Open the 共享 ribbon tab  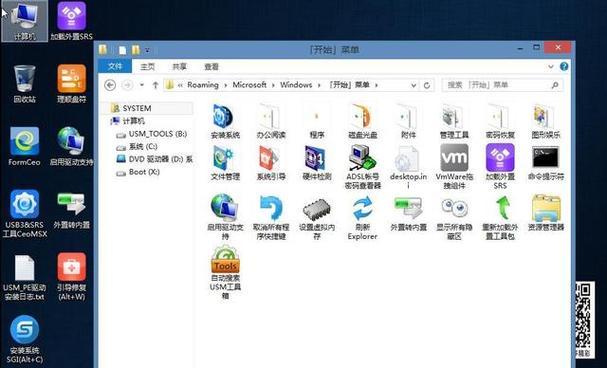[179, 67]
